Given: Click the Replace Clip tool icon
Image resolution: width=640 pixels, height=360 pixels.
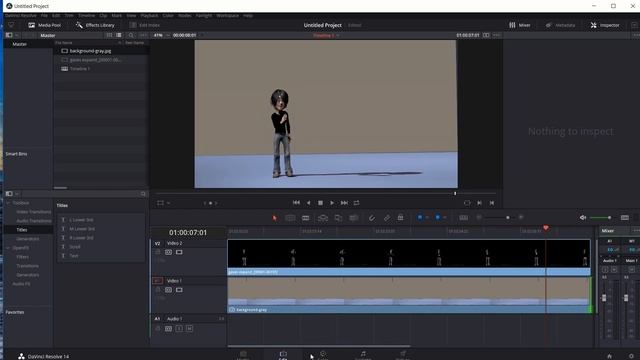Looking at the screenshot, I should 354,218.
